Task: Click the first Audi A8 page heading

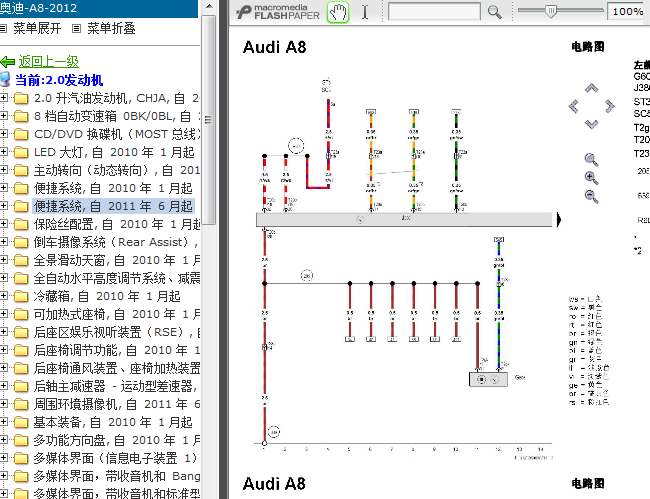Action: (x=274, y=47)
